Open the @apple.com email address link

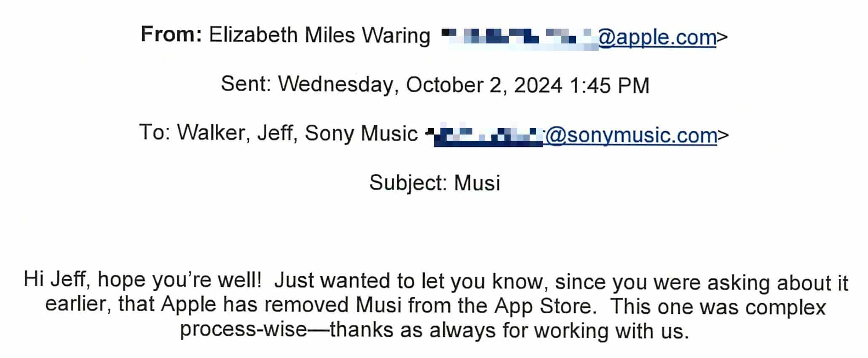[657, 38]
